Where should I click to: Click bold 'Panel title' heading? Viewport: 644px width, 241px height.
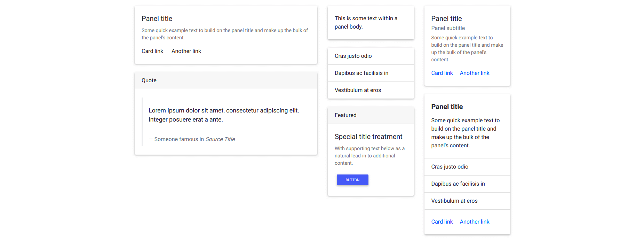click(447, 107)
